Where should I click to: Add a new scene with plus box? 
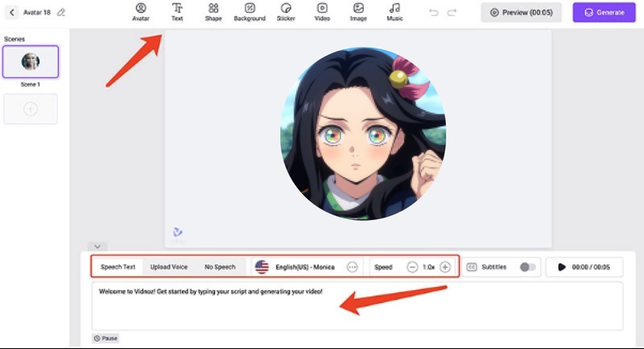(x=31, y=109)
